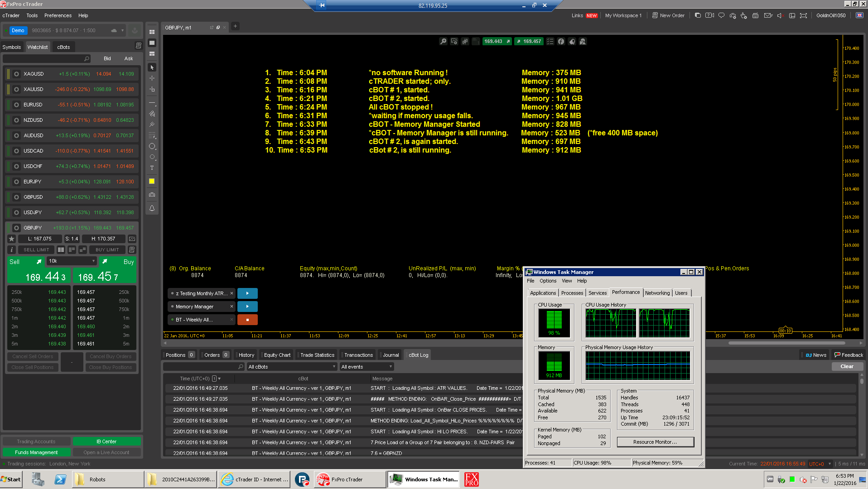Toggle the favorite star for GBPJPY

[12, 239]
